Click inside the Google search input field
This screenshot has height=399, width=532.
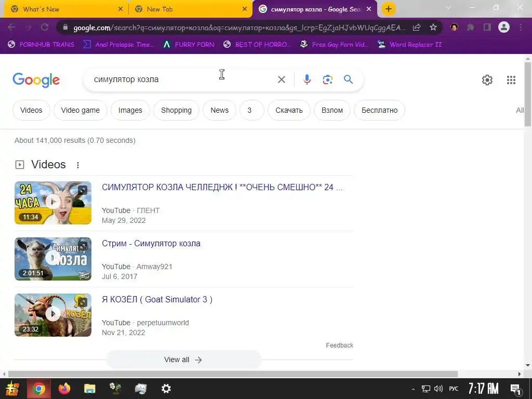pos(181,79)
